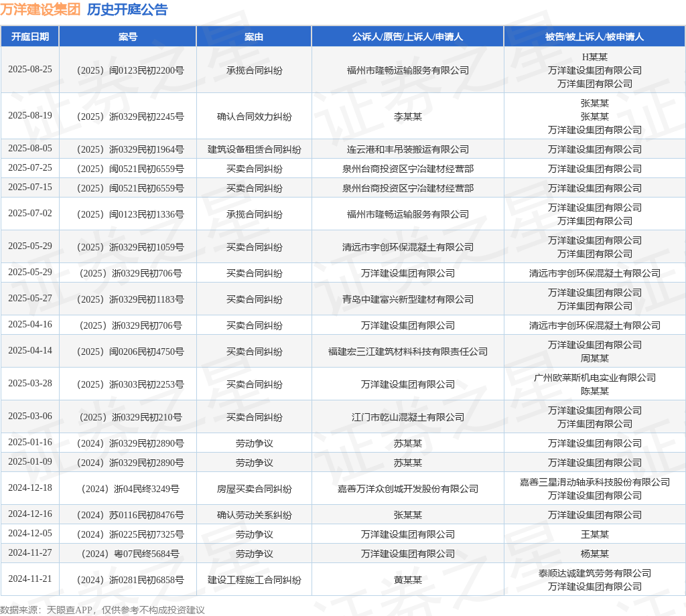Click case number (2025)浙0329民初1183号
The width and height of the screenshot is (686, 616).
[131, 299]
